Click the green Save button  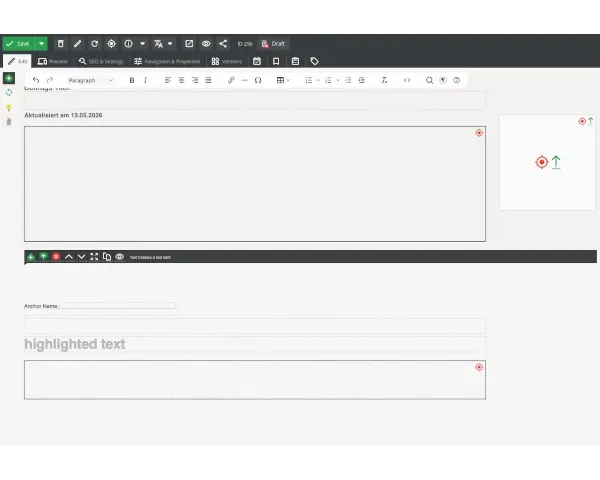coord(18,44)
